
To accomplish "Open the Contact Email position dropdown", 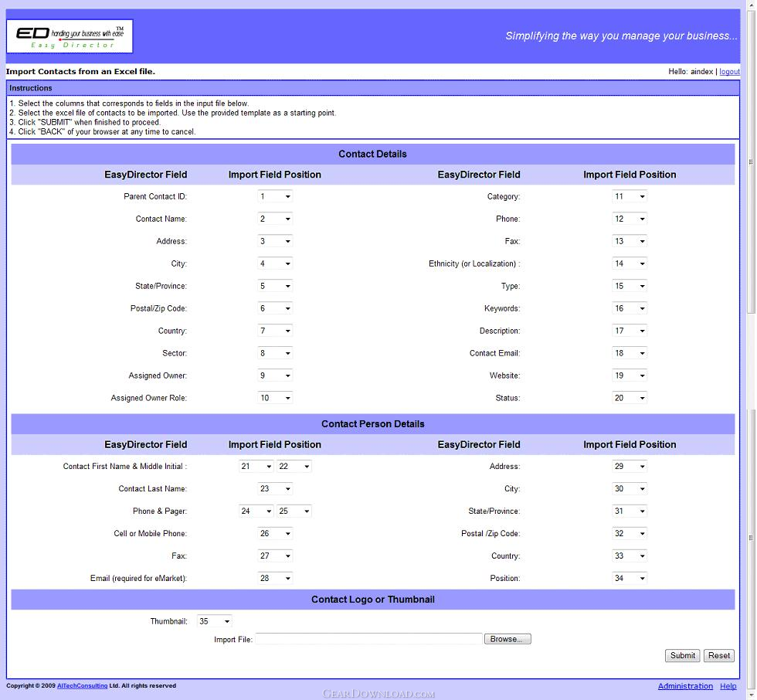I will [629, 353].
